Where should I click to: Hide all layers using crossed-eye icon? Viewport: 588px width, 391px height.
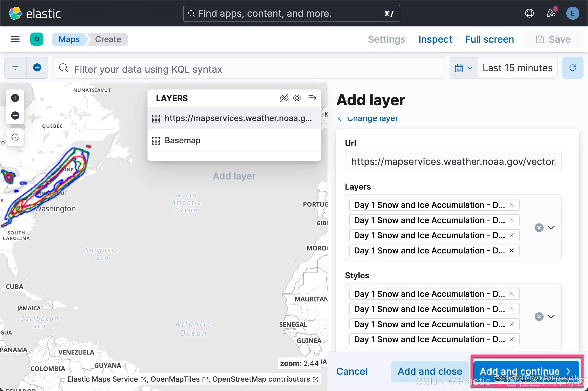click(284, 98)
